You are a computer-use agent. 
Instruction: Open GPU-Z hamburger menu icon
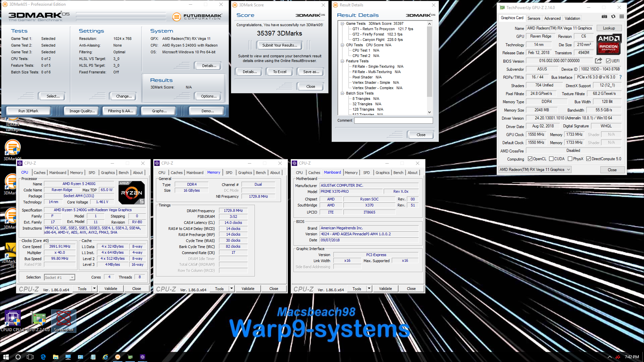[x=622, y=16]
